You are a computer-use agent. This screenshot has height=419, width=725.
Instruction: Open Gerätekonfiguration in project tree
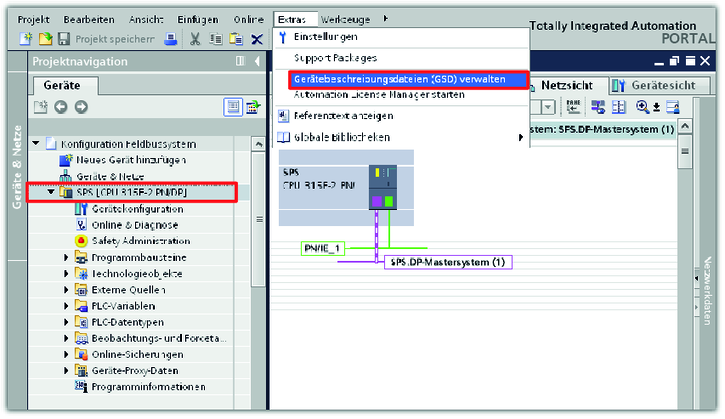pyautogui.click(x=136, y=209)
